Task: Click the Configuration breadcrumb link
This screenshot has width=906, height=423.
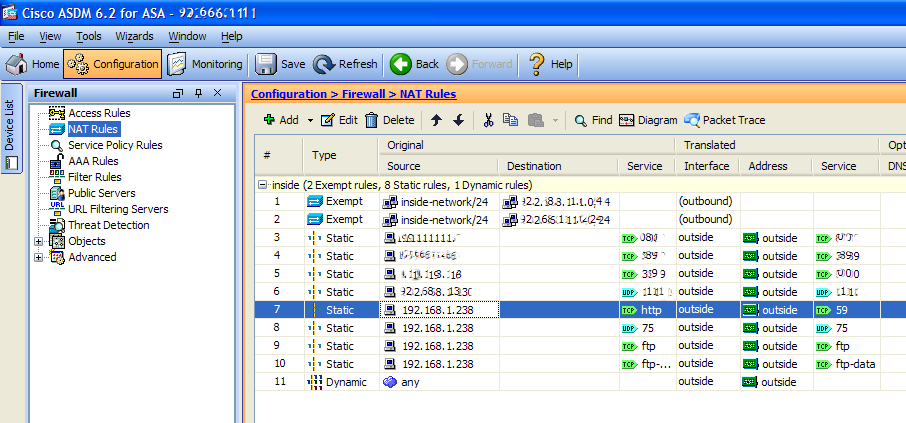Action: pos(288,94)
